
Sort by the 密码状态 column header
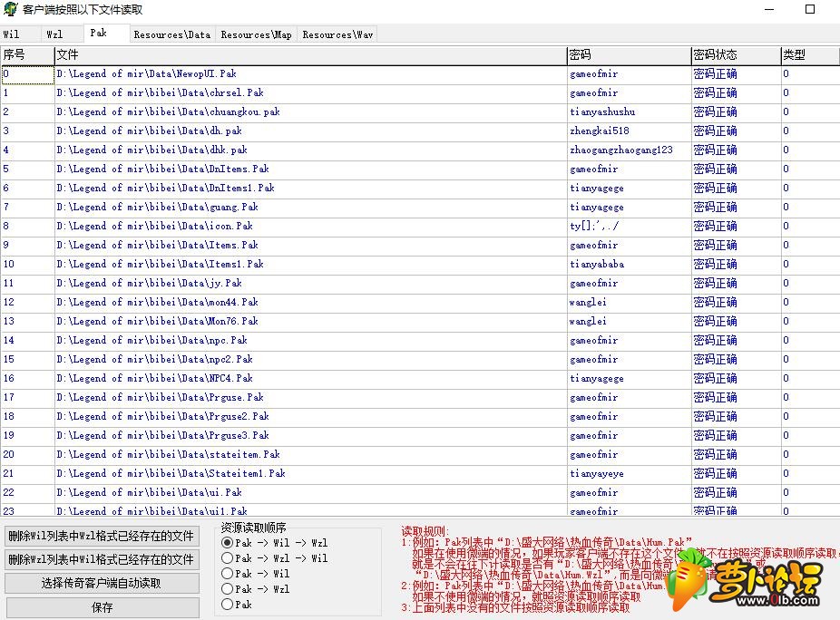point(736,54)
